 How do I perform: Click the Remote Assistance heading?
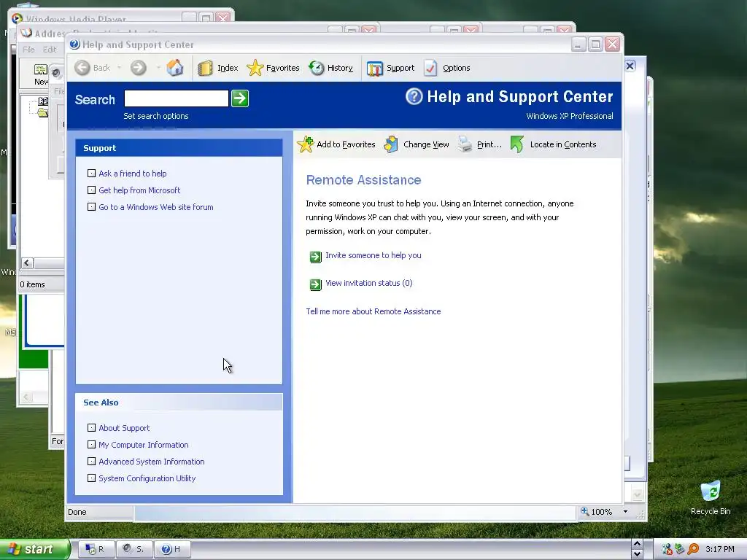tap(363, 180)
